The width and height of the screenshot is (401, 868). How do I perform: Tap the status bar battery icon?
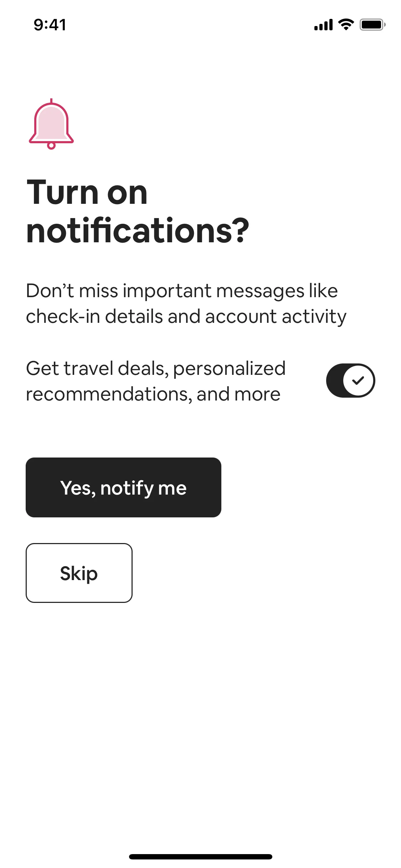tap(372, 25)
